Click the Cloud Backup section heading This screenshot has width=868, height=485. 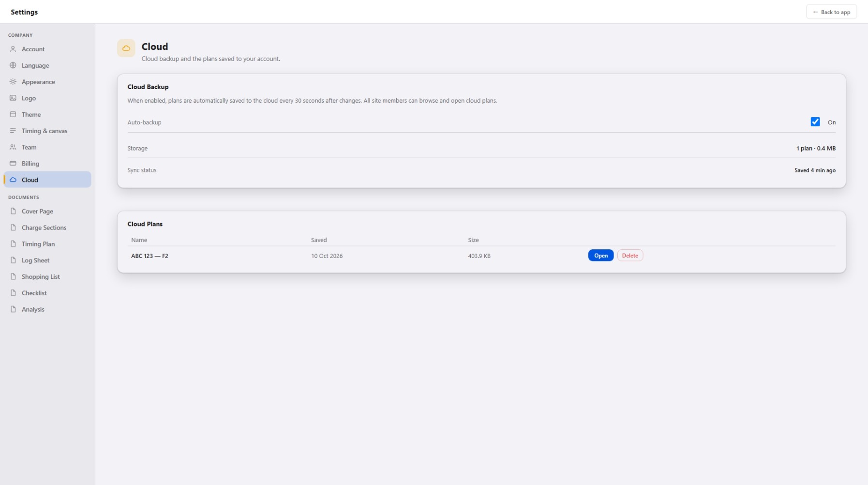coord(148,87)
